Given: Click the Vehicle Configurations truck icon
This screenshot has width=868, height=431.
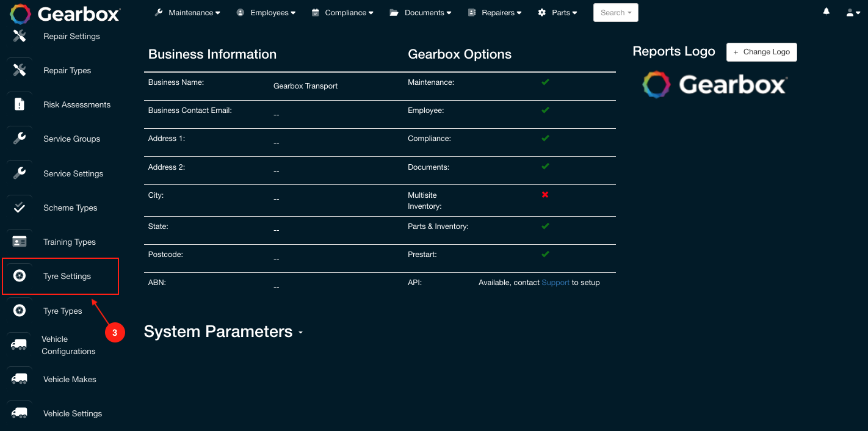Looking at the screenshot, I should [19, 345].
